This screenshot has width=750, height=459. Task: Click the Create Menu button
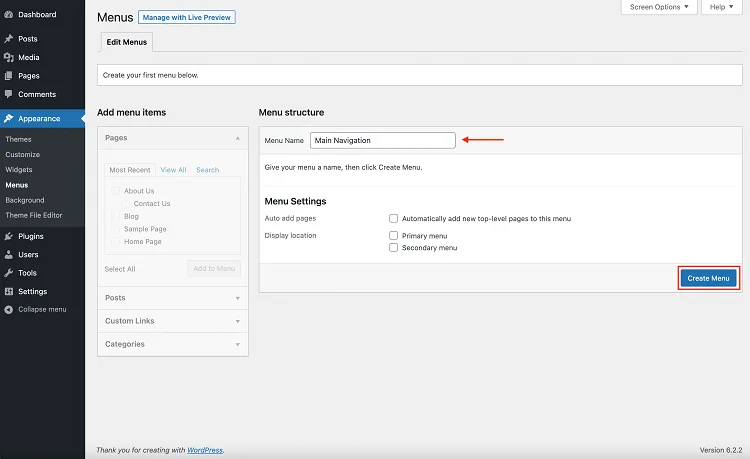[708, 278]
